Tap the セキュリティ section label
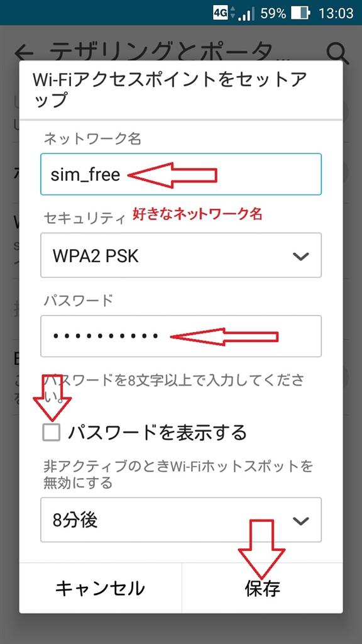Screen dimensions: 362x644 (x=84, y=218)
